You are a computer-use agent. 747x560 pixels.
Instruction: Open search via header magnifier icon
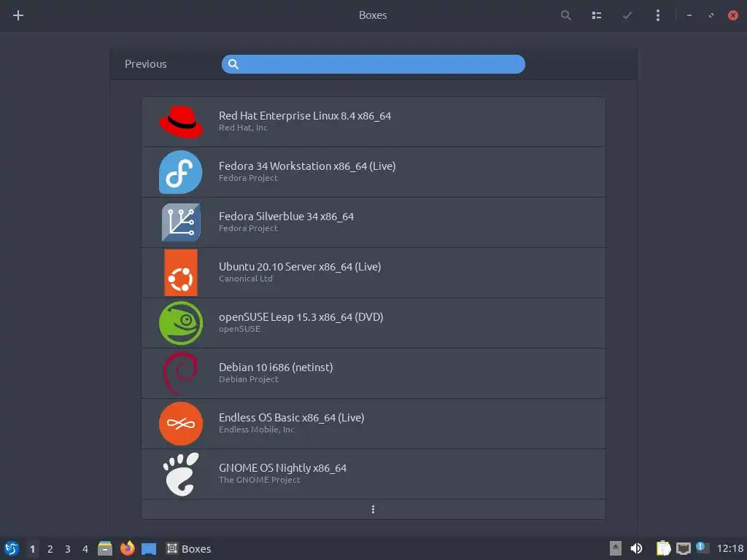pyautogui.click(x=565, y=15)
